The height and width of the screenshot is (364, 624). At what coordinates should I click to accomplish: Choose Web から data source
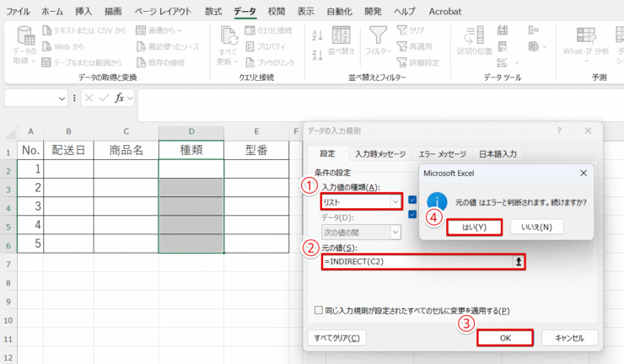pos(63,46)
